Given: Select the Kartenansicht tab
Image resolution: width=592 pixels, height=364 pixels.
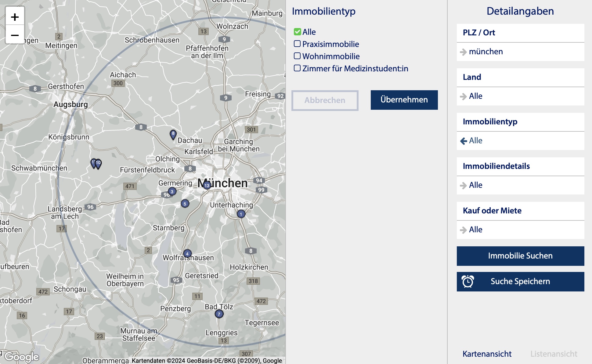Looking at the screenshot, I should pyautogui.click(x=487, y=354).
